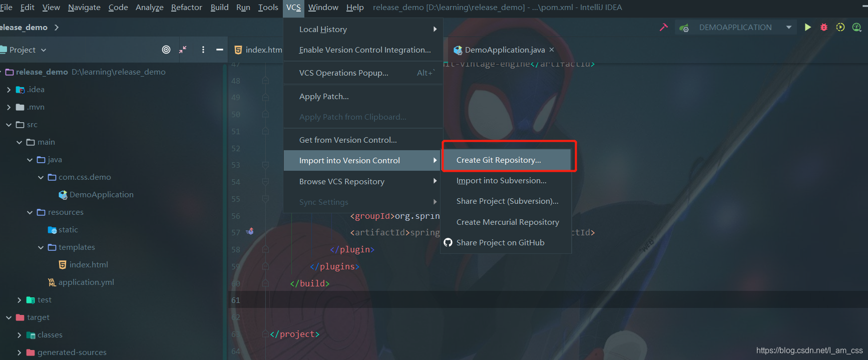Choose Create Mercurial Repository
868x360 pixels.
pyautogui.click(x=506, y=222)
